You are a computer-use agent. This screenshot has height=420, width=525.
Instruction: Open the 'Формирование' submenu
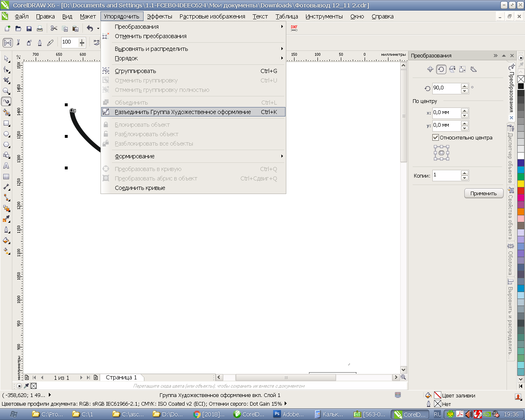point(193,156)
